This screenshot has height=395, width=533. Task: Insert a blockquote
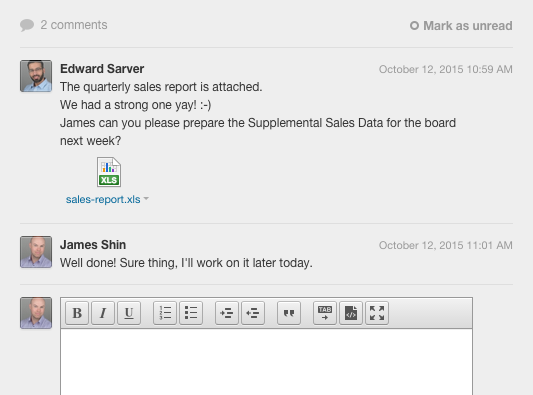289,313
